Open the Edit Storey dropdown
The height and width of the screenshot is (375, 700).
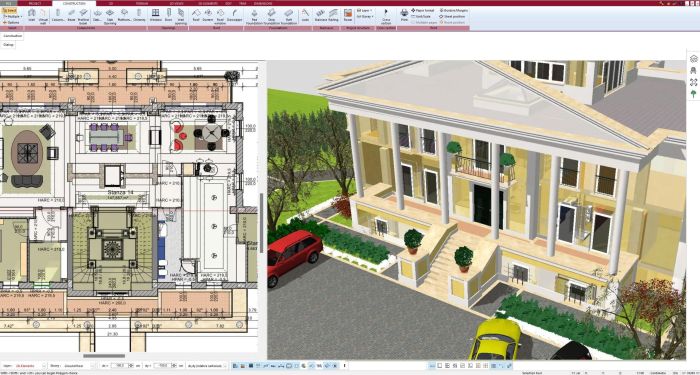(x=365, y=16)
